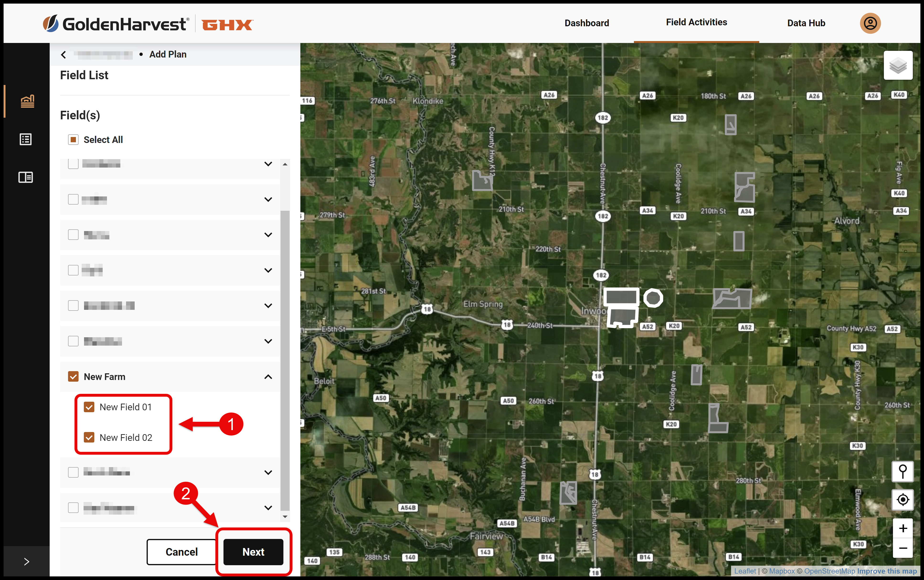Click the scrollbar up arrow
Image resolution: width=924 pixels, height=580 pixels.
(285, 164)
